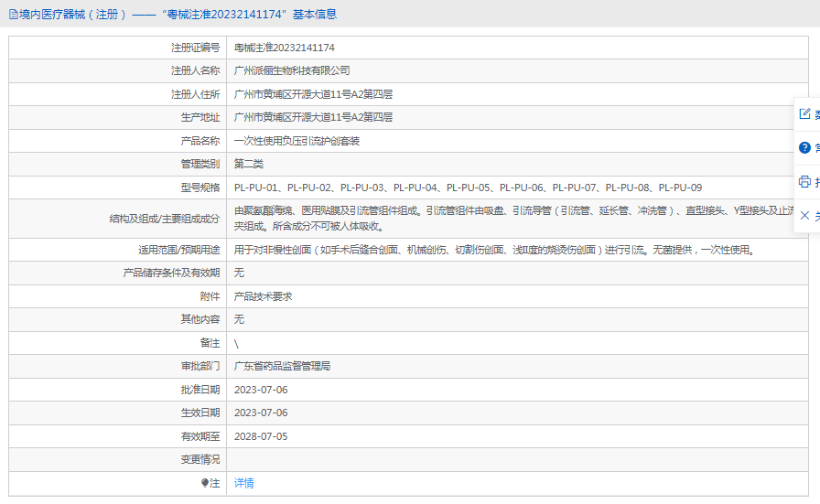Click the expiry date 2028-07-05

tap(261, 436)
